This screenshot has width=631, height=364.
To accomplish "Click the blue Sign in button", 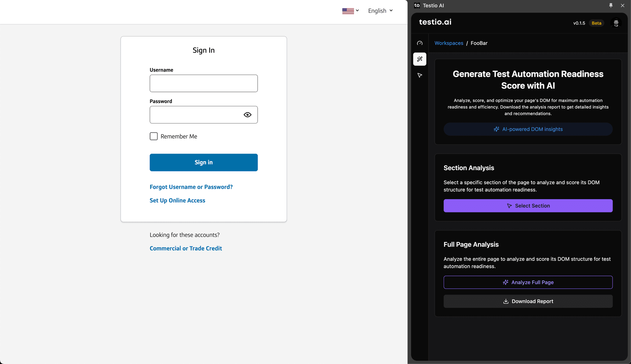I will click(x=203, y=162).
